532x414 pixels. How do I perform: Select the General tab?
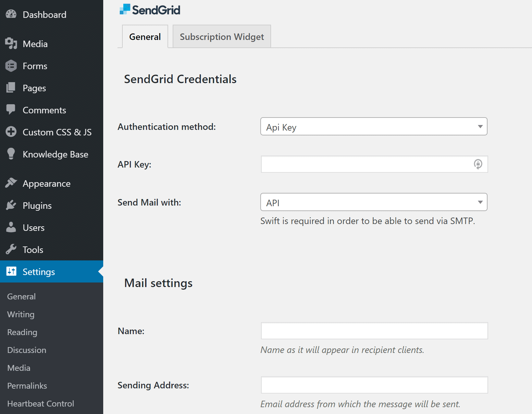(x=145, y=37)
